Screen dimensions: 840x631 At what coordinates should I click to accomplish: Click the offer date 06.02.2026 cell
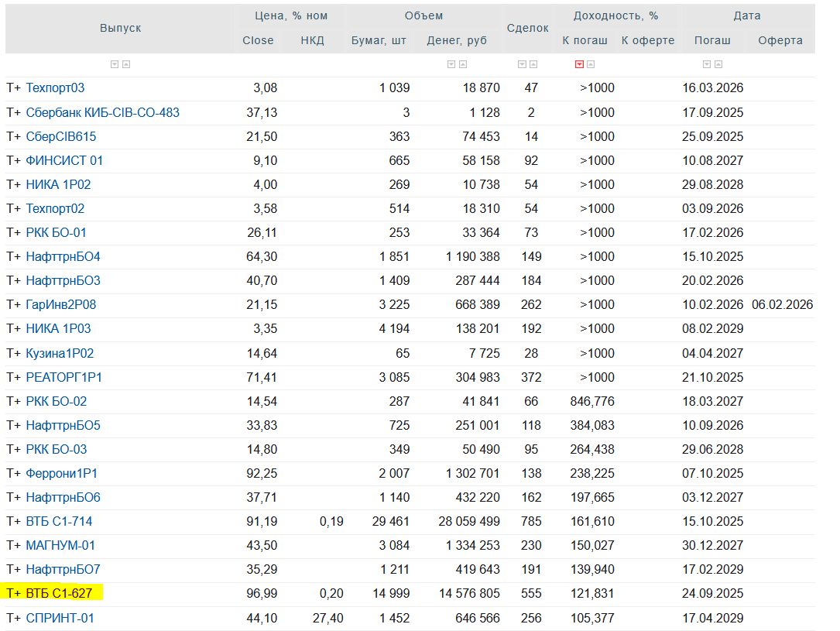pos(782,305)
